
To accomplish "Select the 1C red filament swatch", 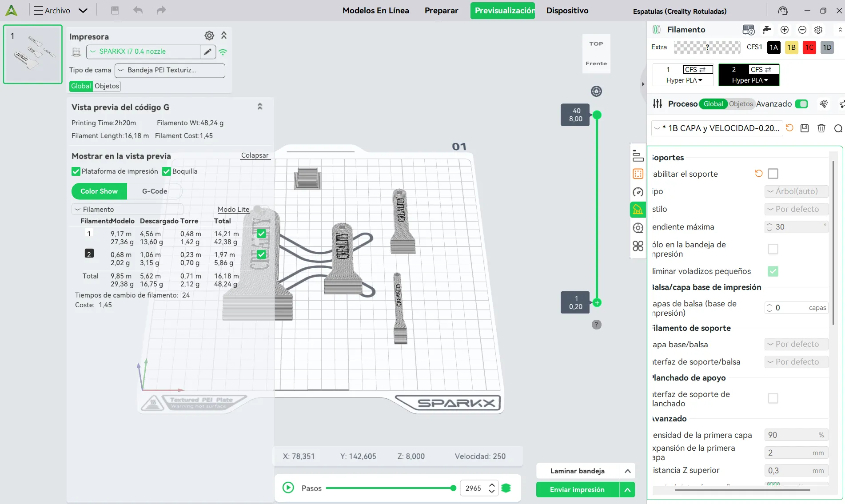I will coord(809,48).
